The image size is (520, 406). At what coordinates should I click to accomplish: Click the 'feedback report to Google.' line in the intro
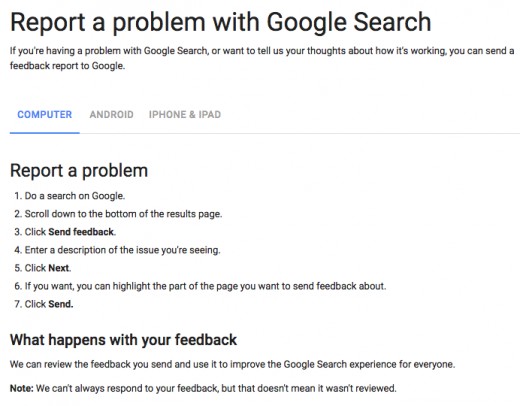[67, 66]
